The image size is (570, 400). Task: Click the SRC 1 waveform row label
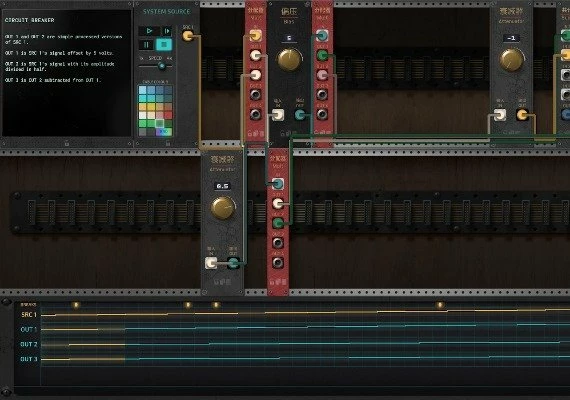click(x=29, y=315)
